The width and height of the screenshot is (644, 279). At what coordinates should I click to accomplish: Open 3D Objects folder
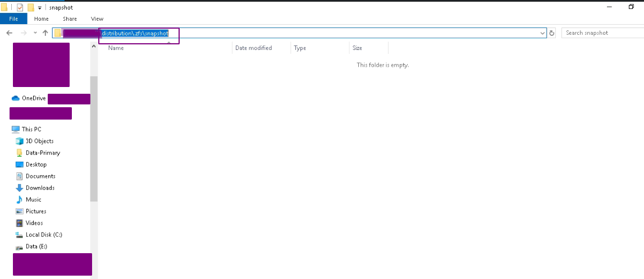click(34, 141)
